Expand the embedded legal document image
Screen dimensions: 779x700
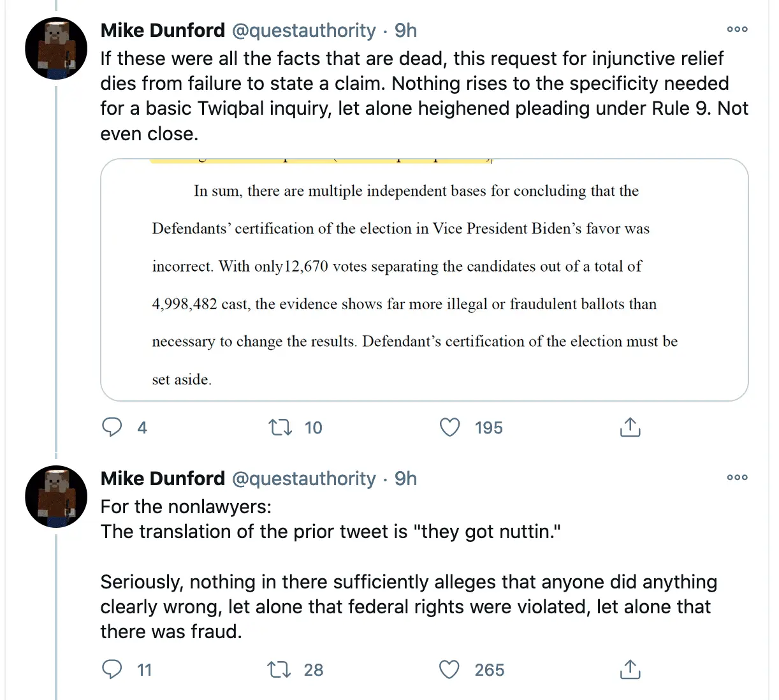coord(424,280)
